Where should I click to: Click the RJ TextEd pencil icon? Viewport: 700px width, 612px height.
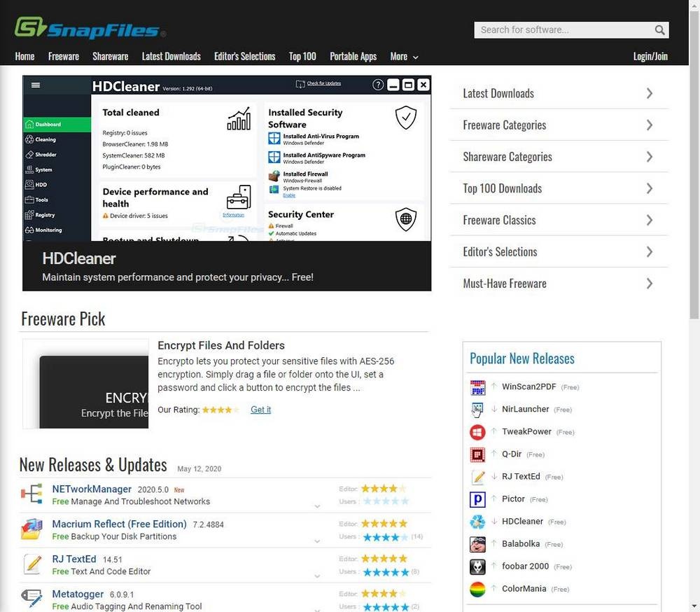click(x=477, y=476)
